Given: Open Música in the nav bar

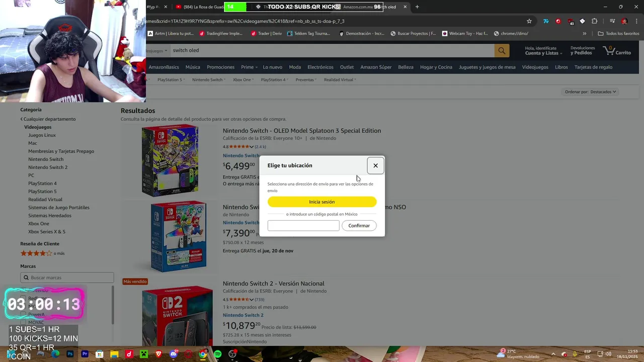Looking at the screenshot, I should (193, 67).
